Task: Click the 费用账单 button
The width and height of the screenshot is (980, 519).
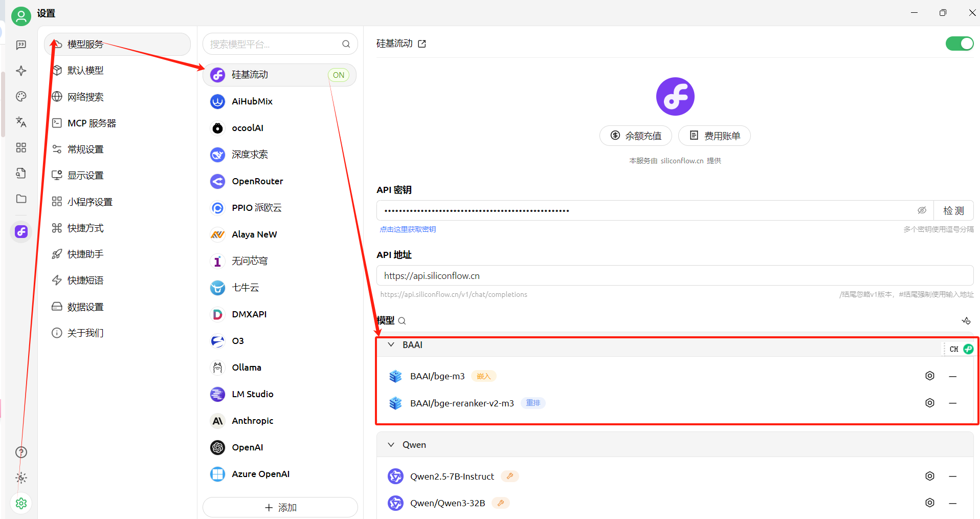Action: (x=715, y=136)
